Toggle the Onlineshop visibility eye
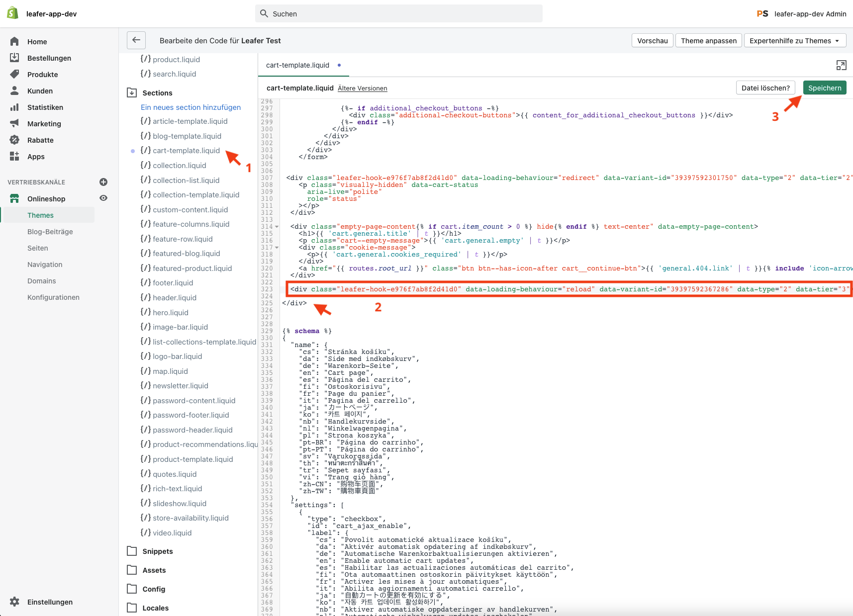Image resolution: width=853 pixels, height=616 pixels. (x=103, y=198)
